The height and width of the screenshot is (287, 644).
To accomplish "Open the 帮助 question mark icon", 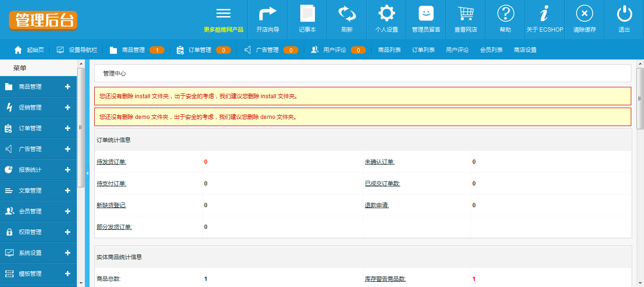I will (505, 14).
